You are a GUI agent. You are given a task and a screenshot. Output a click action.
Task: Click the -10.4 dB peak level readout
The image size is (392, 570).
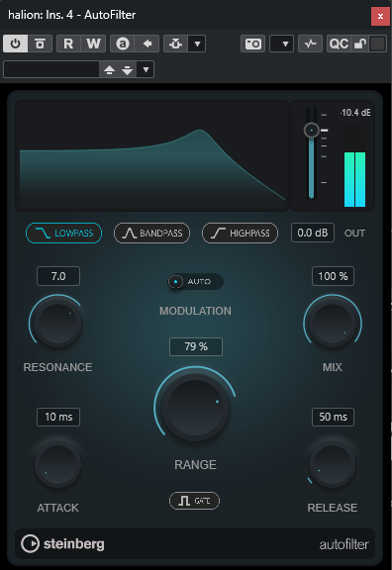[x=355, y=113]
